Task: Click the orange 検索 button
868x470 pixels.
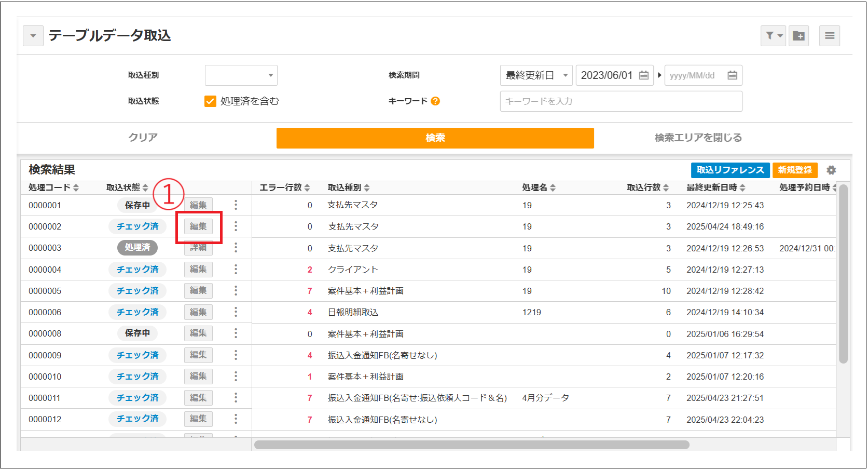Action: (435, 138)
